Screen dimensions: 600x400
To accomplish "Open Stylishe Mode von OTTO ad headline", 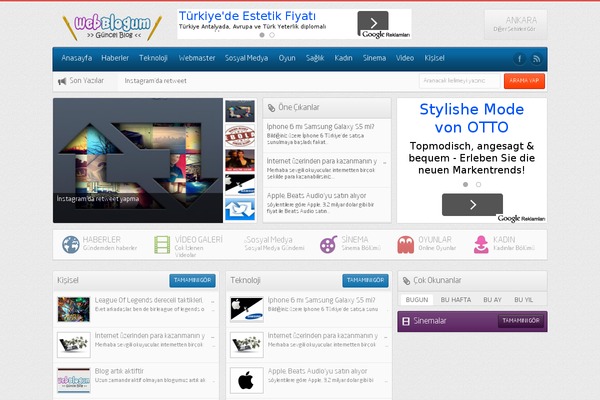I will pyautogui.click(x=471, y=118).
